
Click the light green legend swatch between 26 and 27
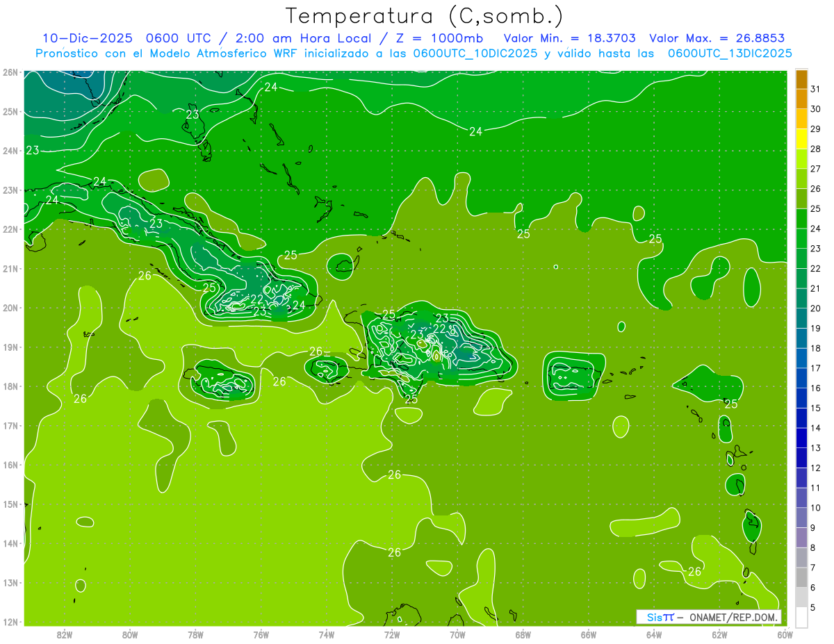pyautogui.click(x=802, y=179)
